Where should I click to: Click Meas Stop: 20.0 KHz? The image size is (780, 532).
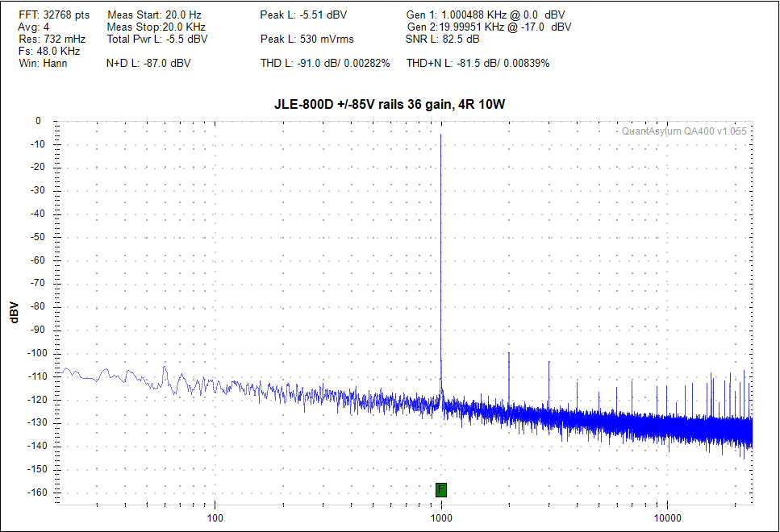click(x=156, y=27)
